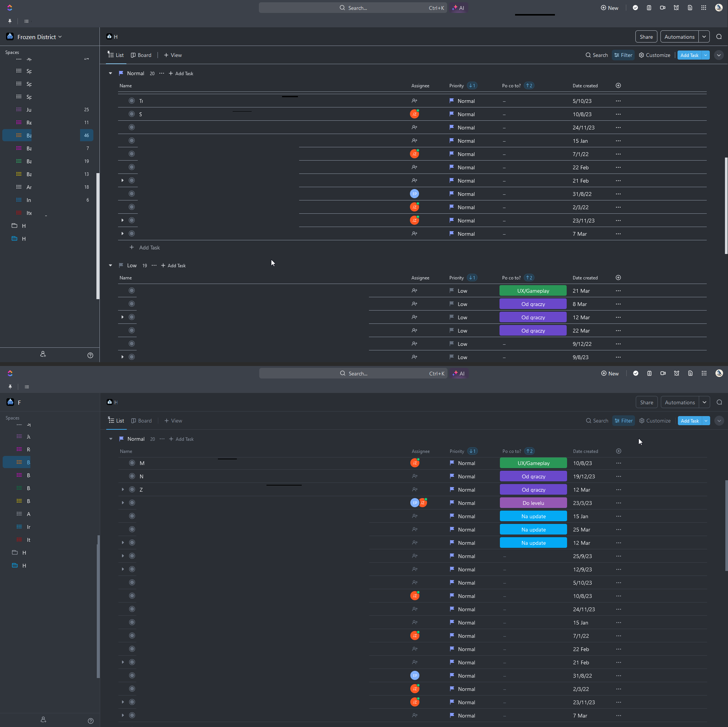Upper window: click invite people icon at sidebar bottom
728x727 pixels.
click(43, 354)
